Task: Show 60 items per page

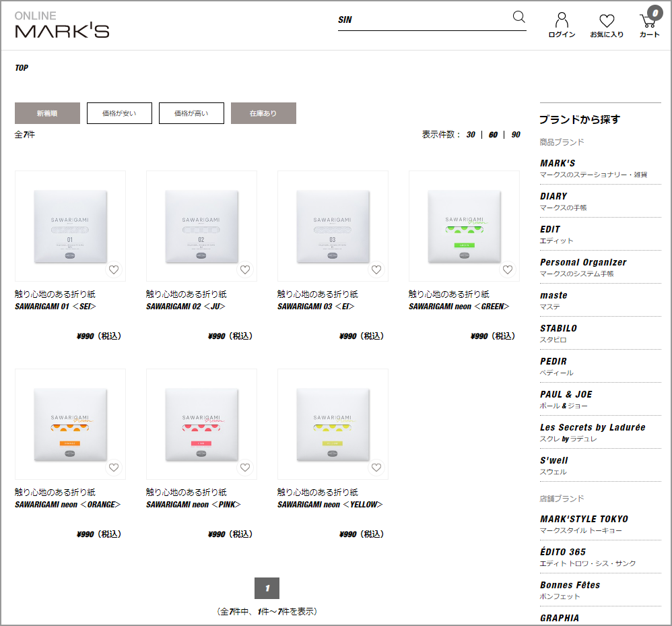Action: point(494,135)
